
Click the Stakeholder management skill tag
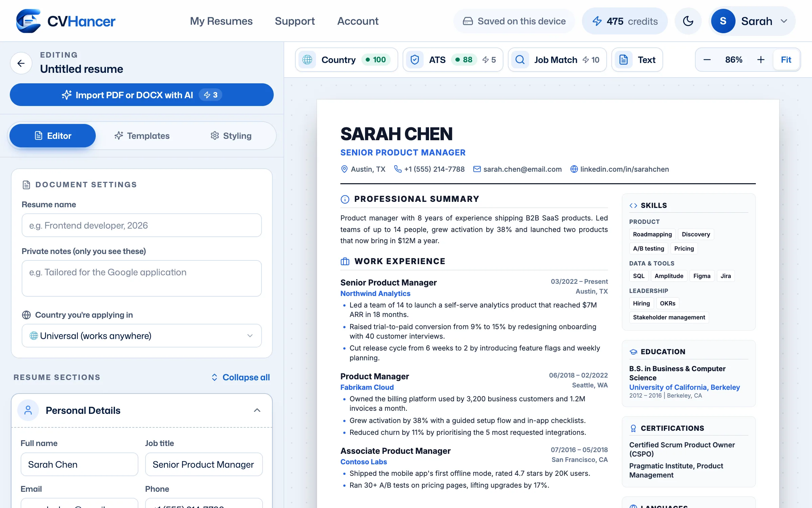point(669,317)
